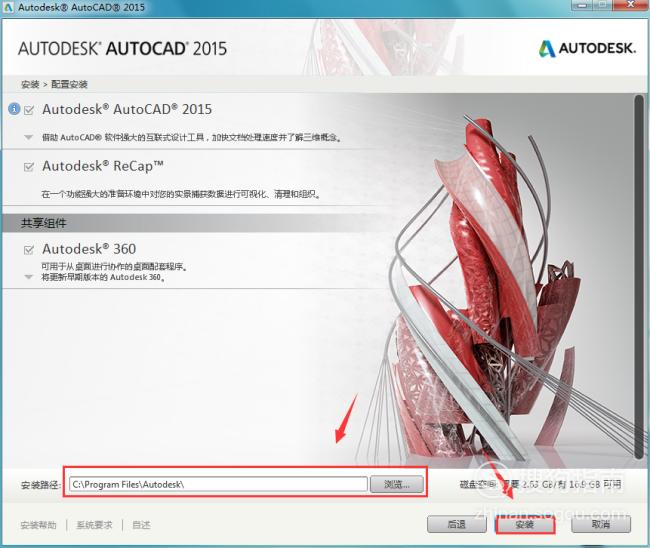
Task: Click the 共享组件 section header
Action: [44, 223]
